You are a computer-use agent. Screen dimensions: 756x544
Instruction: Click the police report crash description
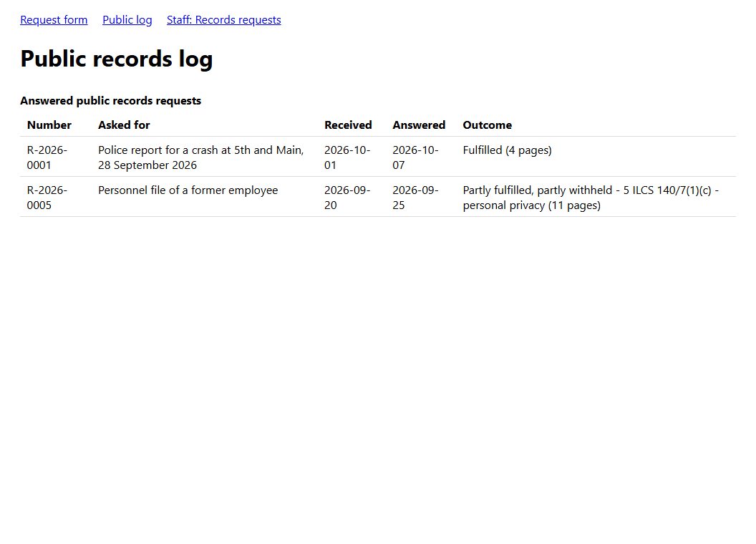click(201, 157)
